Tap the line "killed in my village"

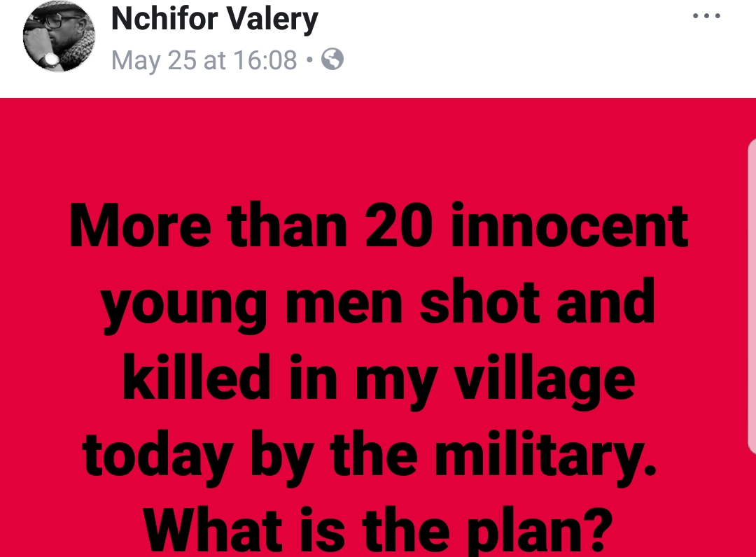[x=379, y=379]
